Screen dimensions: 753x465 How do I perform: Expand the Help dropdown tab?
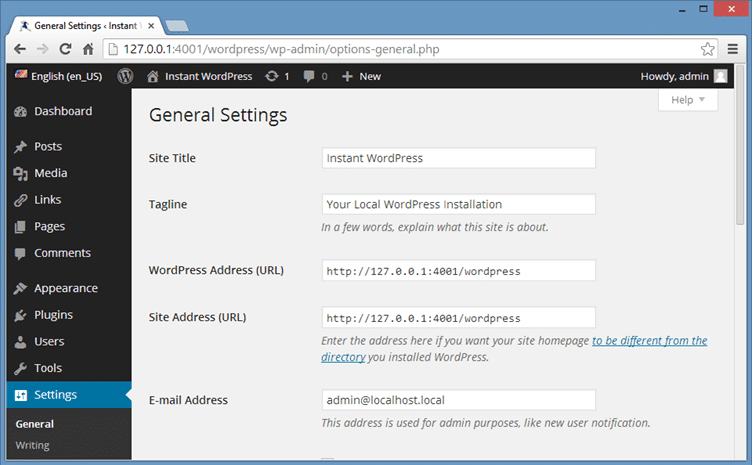tap(688, 100)
